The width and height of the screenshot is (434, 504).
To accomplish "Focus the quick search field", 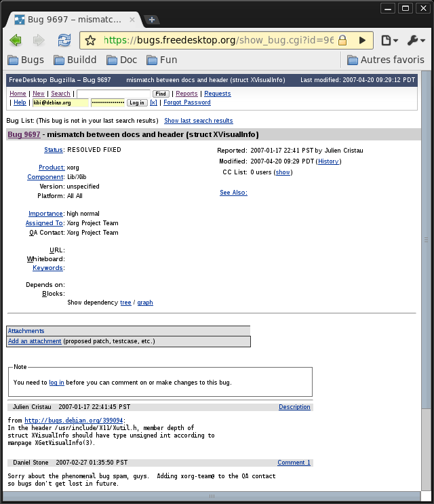I will click(113, 94).
